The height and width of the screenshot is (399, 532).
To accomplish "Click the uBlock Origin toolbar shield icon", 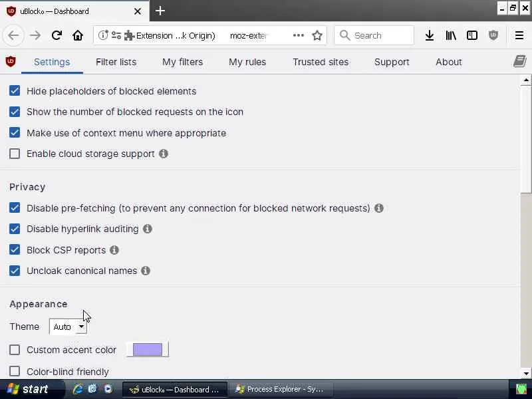I will 493,35.
